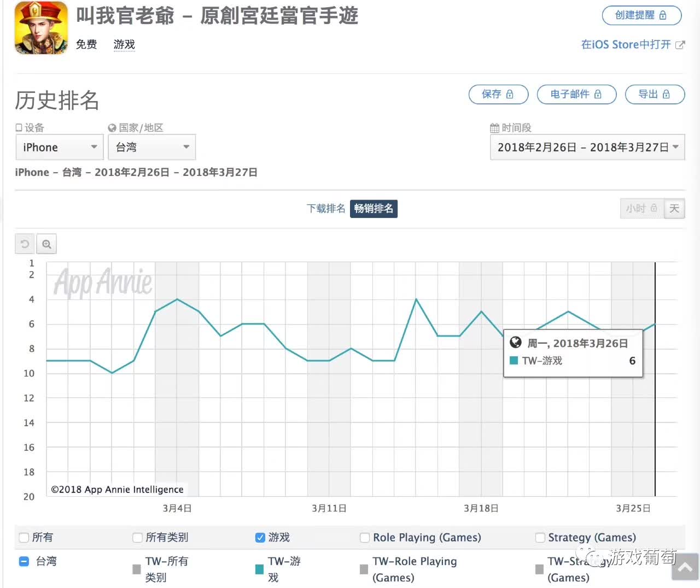Click the 导出 export button
The image size is (700, 588).
(655, 95)
